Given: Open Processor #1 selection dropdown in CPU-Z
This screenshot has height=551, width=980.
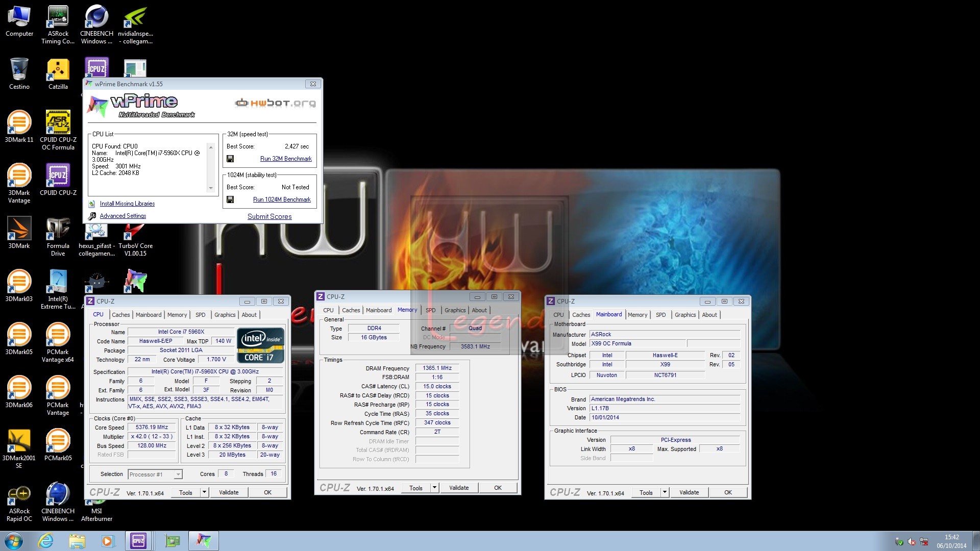Looking at the screenshot, I should [155, 474].
